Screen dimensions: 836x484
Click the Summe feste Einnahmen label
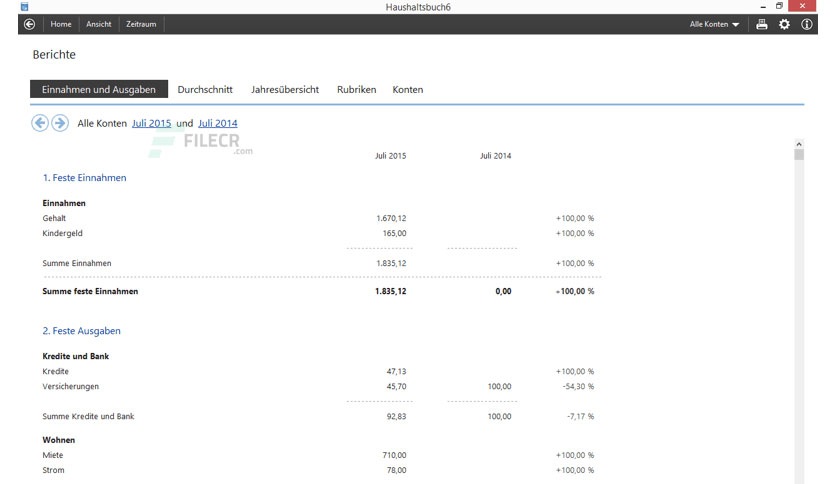tap(90, 291)
